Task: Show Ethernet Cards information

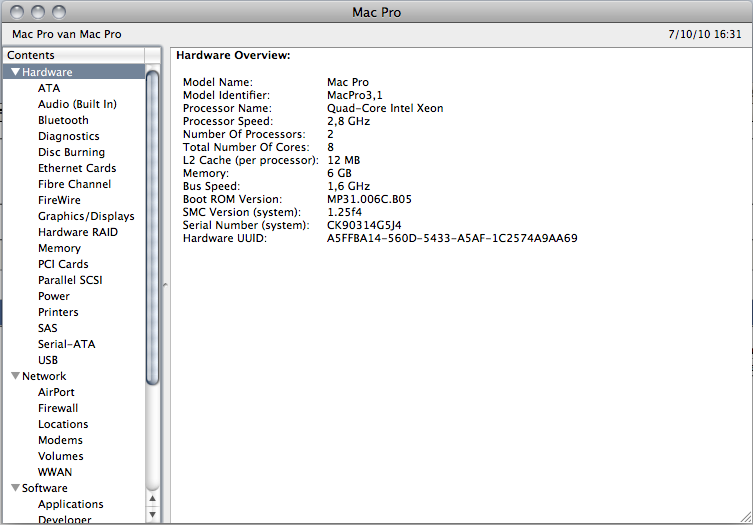Action: coord(77,168)
